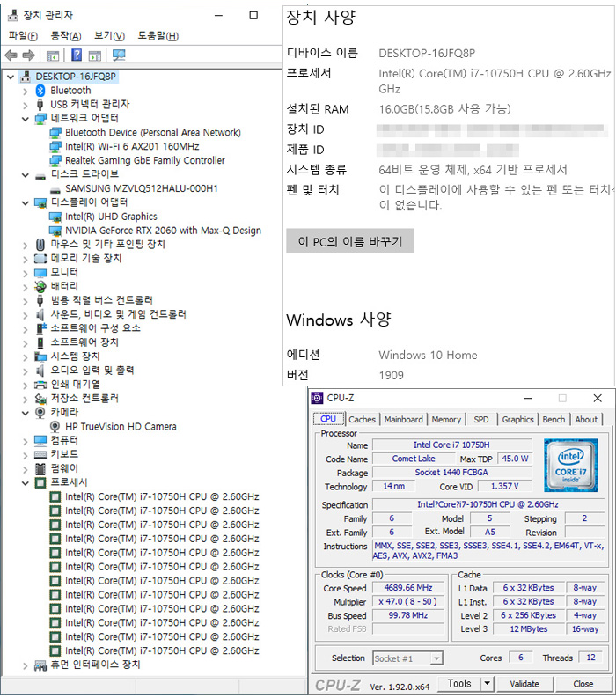Click the 이 PC의 이름 바꾸기 button

click(x=349, y=241)
